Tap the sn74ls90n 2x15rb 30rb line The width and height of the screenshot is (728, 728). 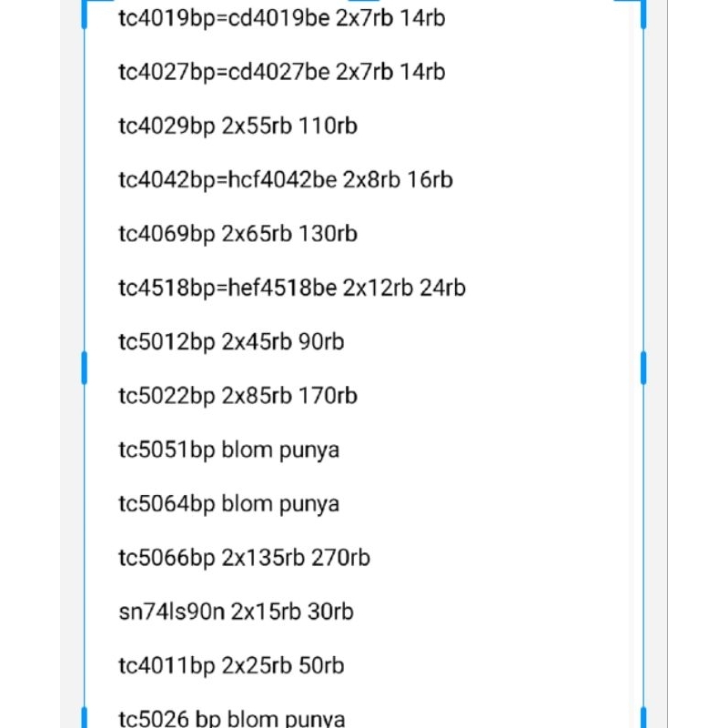[x=236, y=612]
